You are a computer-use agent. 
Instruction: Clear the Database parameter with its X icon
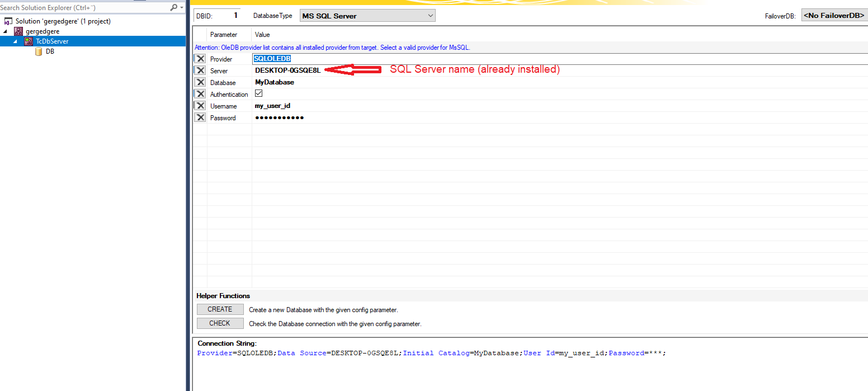pos(200,82)
